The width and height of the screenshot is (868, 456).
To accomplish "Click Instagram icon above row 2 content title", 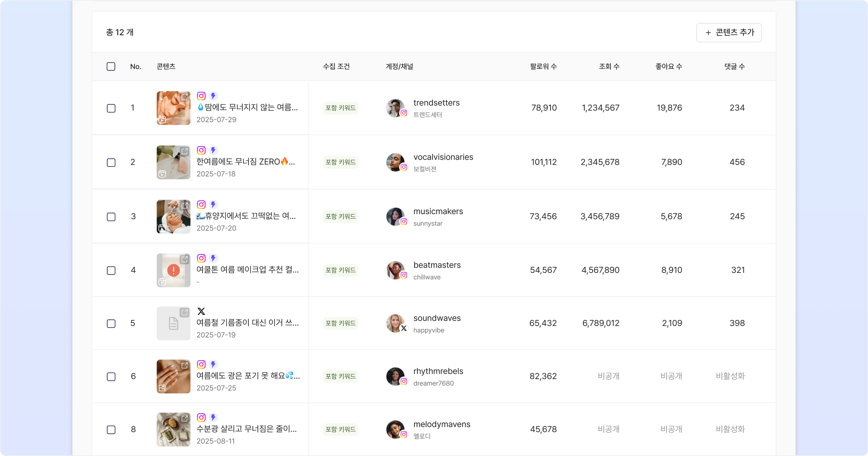I will point(201,150).
